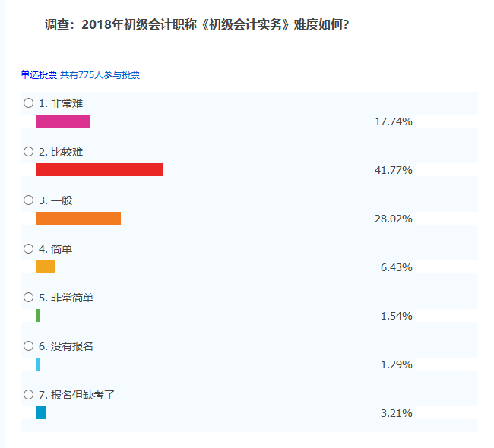Viewport: 494px width, 448px height.
Task: Click the orange 一般 result bar
Action: (78, 219)
